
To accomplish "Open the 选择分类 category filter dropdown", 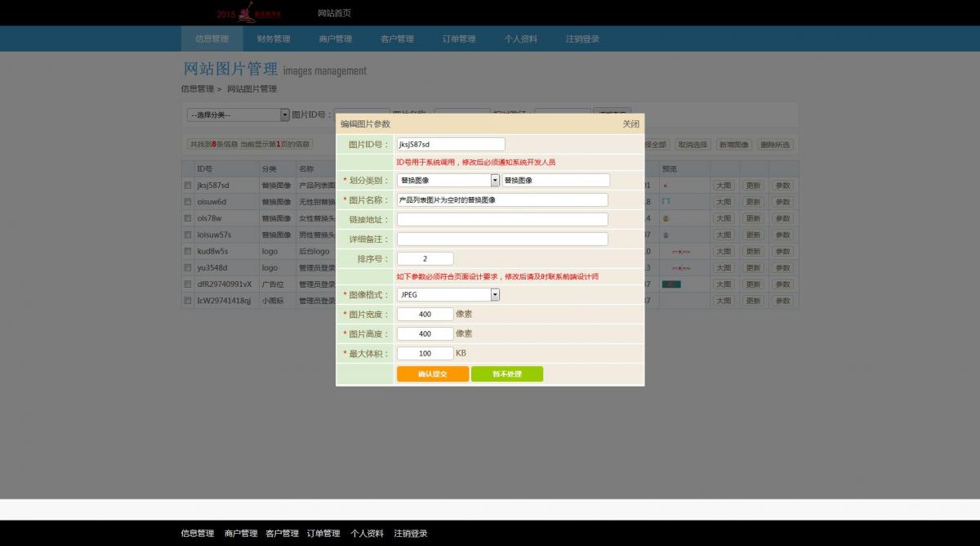I will pos(238,115).
